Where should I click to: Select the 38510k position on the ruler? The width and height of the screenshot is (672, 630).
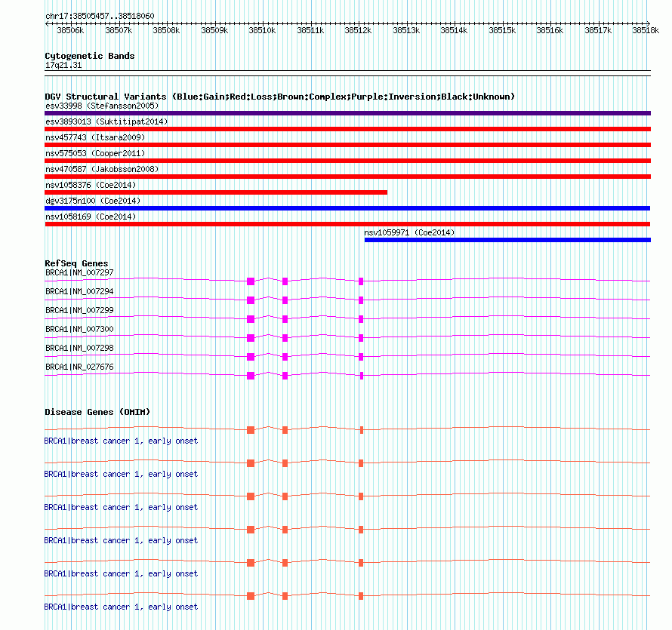(x=262, y=30)
